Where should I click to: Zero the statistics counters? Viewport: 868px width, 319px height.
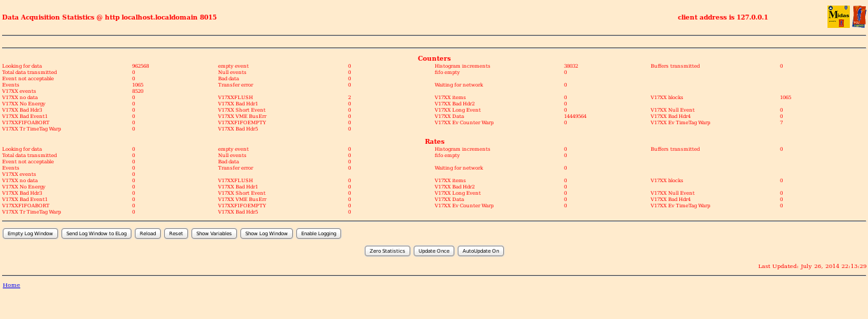point(387,251)
